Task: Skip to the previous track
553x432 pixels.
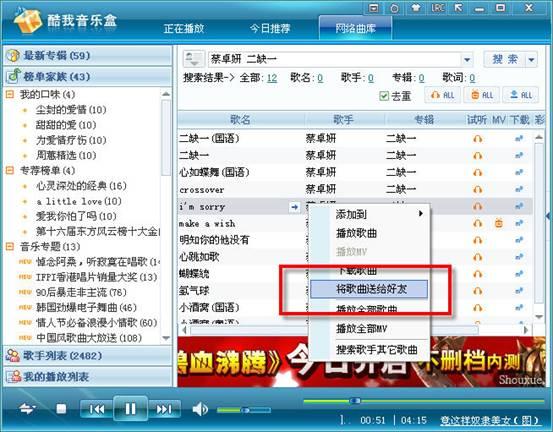Action: click(x=96, y=409)
